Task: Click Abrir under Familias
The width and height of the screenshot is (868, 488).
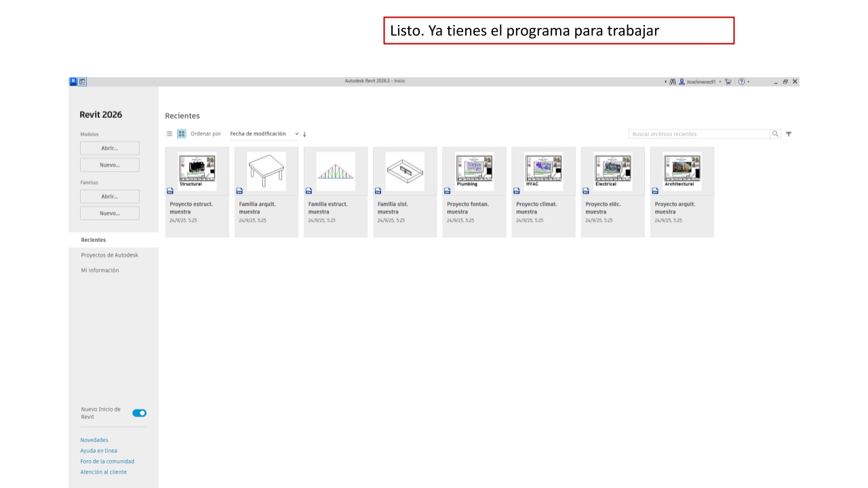Action: [110, 197]
